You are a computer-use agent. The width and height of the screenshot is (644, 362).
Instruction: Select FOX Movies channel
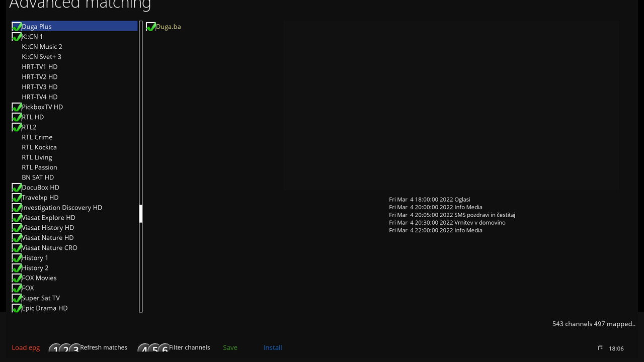pos(74,278)
